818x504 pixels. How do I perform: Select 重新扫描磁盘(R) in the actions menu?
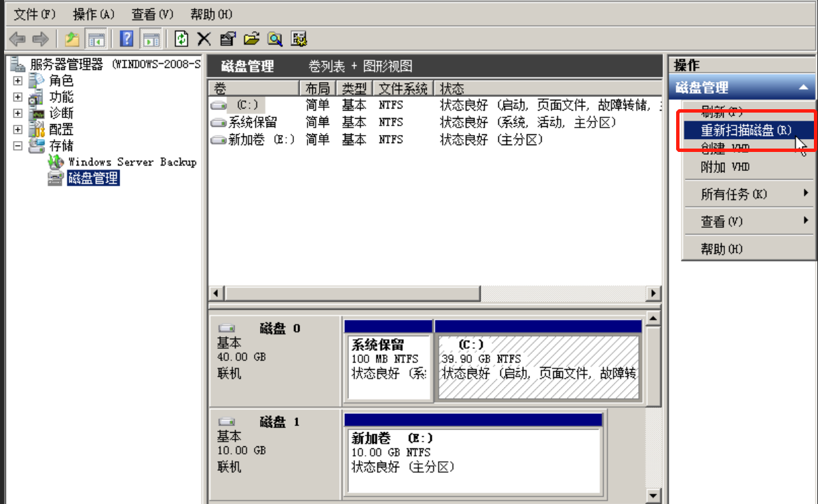745,130
